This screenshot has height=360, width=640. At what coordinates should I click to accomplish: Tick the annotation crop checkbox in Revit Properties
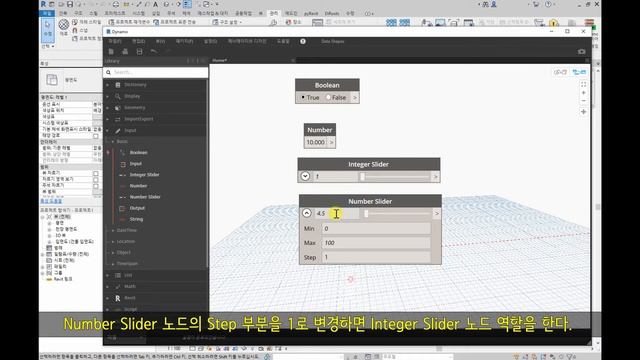[96, 186]
